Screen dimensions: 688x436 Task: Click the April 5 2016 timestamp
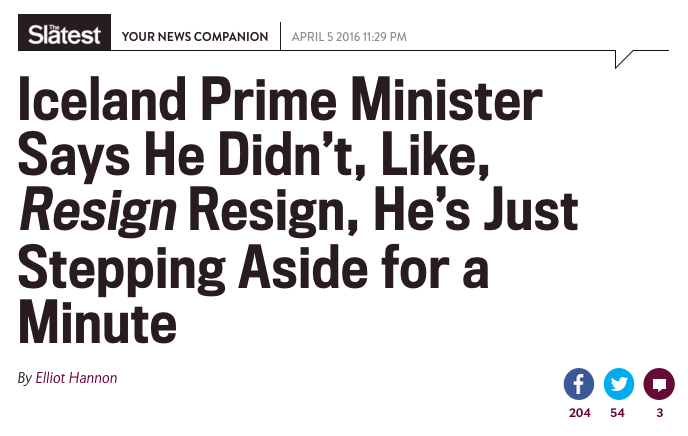coord(349,37)
